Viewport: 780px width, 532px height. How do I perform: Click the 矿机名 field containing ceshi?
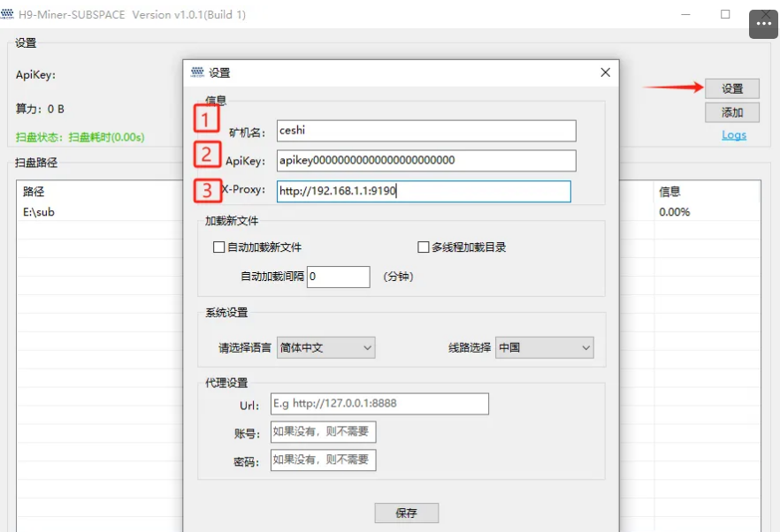(425, 131)
